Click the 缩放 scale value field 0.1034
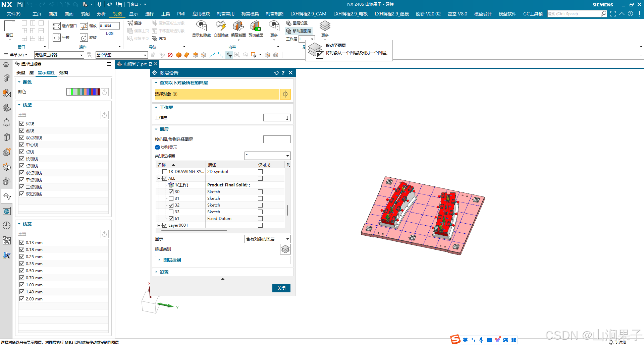This screenshot has height=346, width=644. pyautogui.click(x=109, y=26)
